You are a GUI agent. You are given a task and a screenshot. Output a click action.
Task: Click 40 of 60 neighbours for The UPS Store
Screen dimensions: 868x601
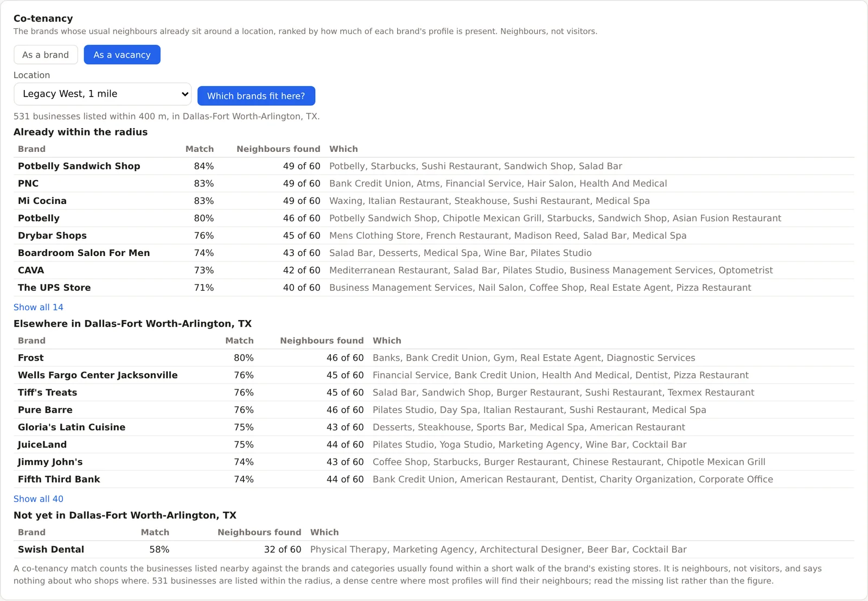coord(302,287)
